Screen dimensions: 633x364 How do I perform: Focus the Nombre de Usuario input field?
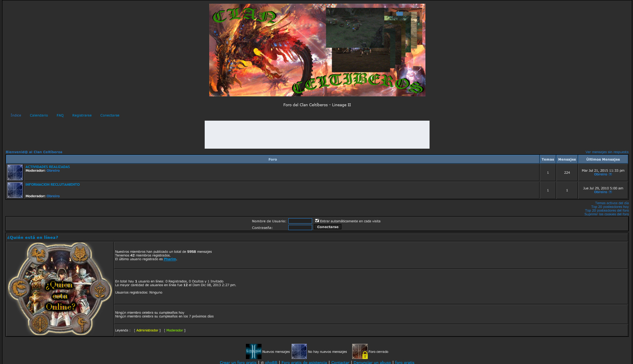click(300, 221)
